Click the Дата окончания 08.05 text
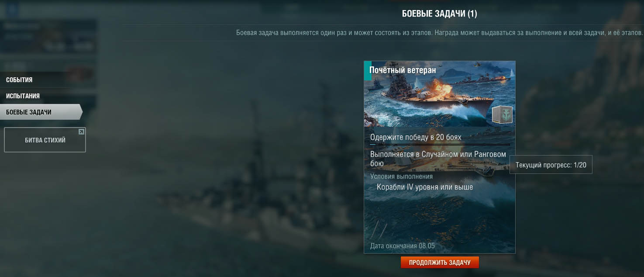Image resolution: width=644 pixels, height=277 pixels. [403, 246]
